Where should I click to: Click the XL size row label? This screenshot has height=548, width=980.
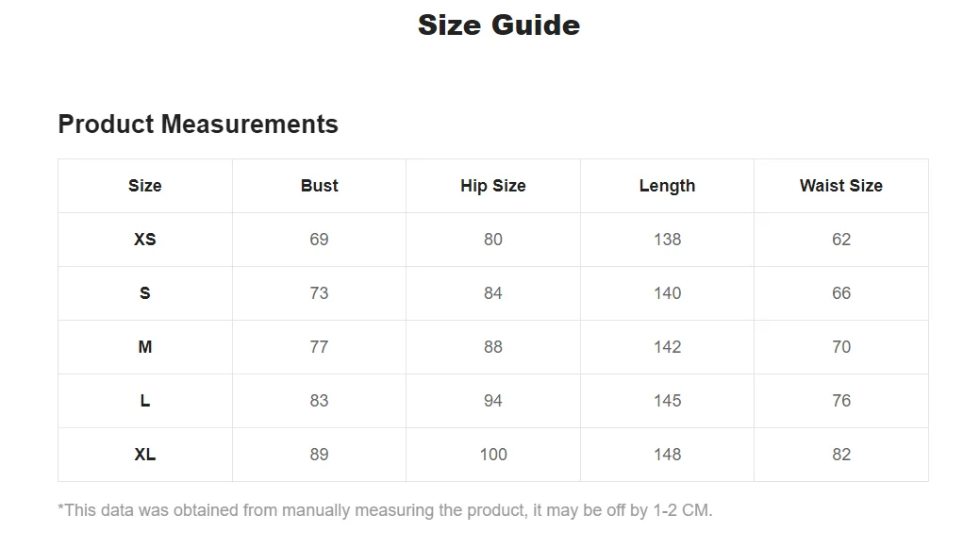145,455
